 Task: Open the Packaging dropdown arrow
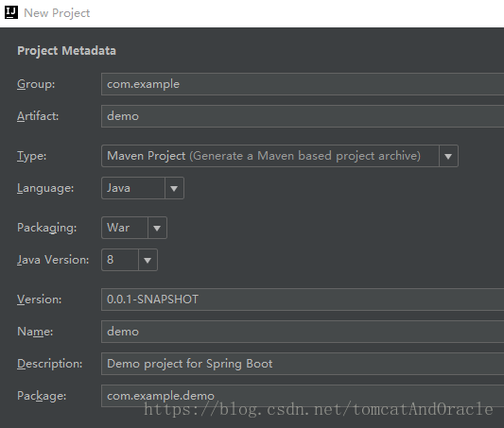(x=157, y=228)
